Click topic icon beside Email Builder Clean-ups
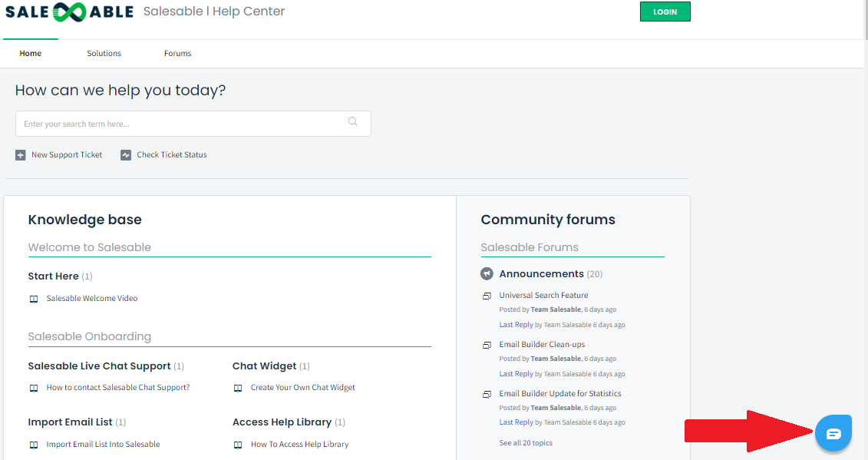 tap(487, 346)
